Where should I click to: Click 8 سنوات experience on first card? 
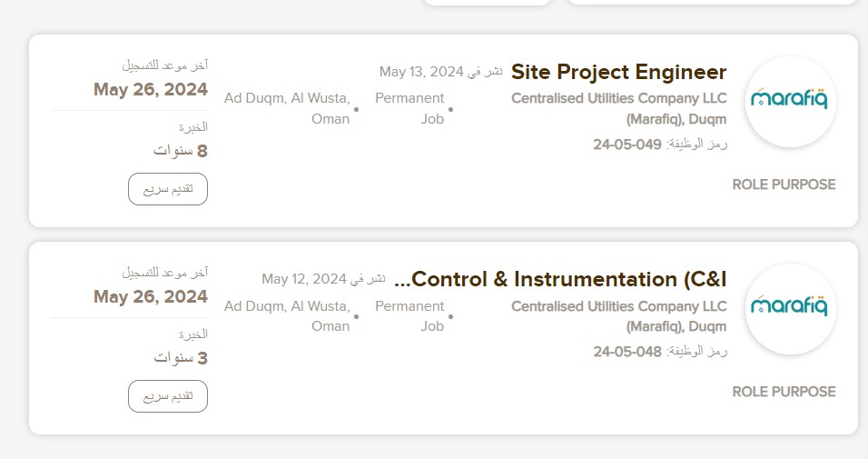coord(181,151)
